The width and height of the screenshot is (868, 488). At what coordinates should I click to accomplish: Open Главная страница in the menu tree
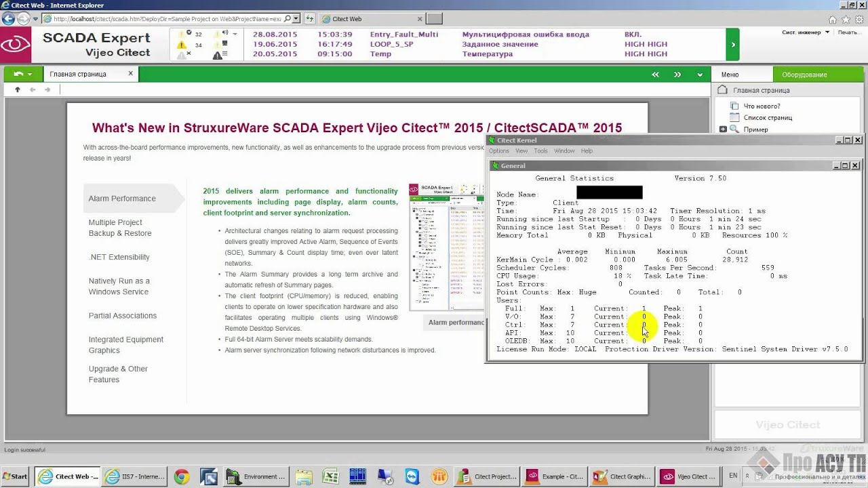pyautogui.click(x=761, y=90)
